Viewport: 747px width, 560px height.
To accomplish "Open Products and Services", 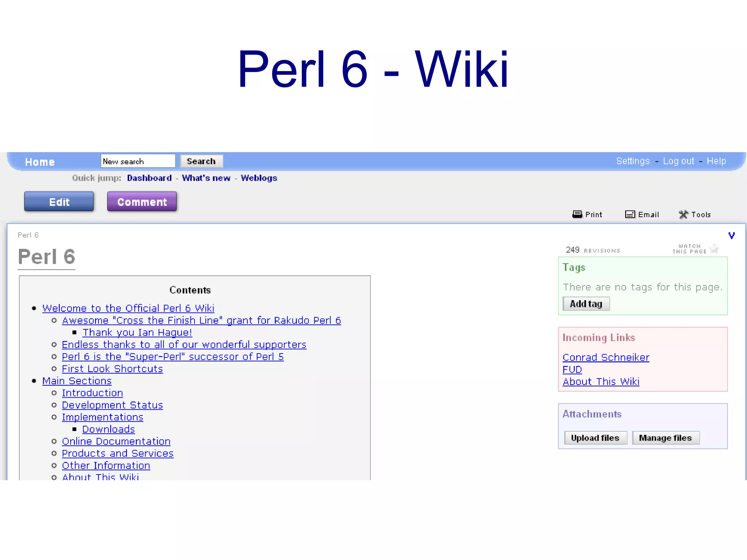I will coord(118,453).
